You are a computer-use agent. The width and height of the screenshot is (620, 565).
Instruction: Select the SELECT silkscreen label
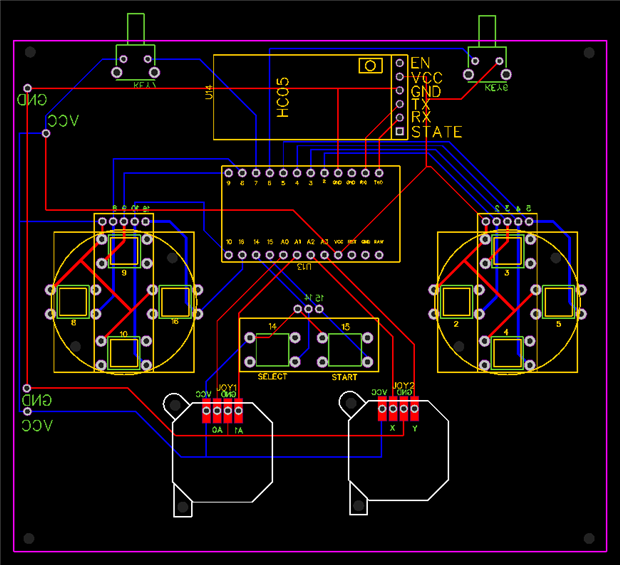tap(272, 377)
